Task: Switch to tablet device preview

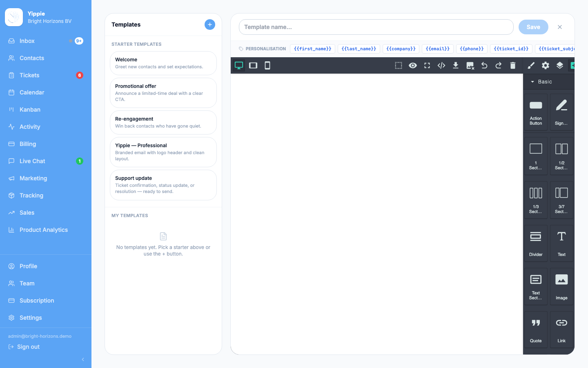Action: 253,65
